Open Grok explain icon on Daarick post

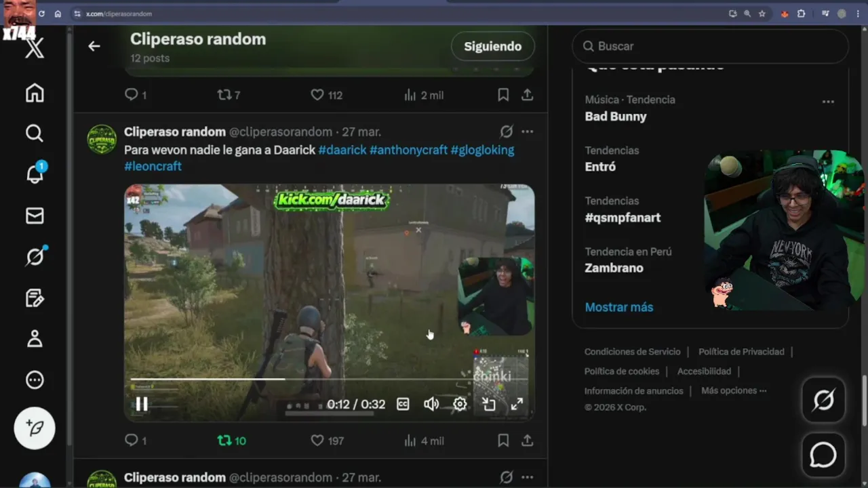(507, 131)
